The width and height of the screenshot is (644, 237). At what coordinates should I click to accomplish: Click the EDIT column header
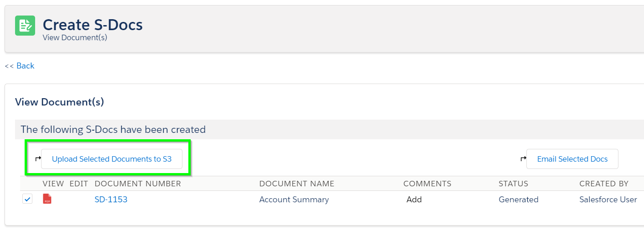pos(78,184)
